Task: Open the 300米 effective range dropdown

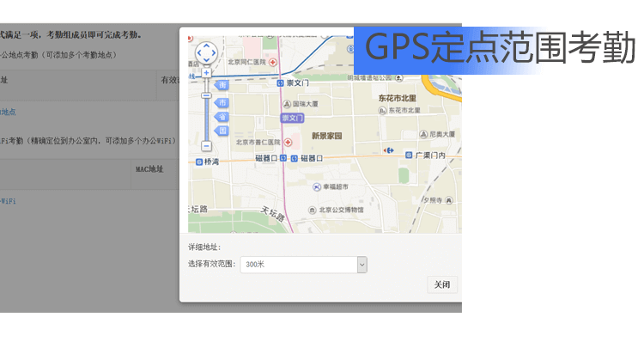Action: click(x=303, y=265)
